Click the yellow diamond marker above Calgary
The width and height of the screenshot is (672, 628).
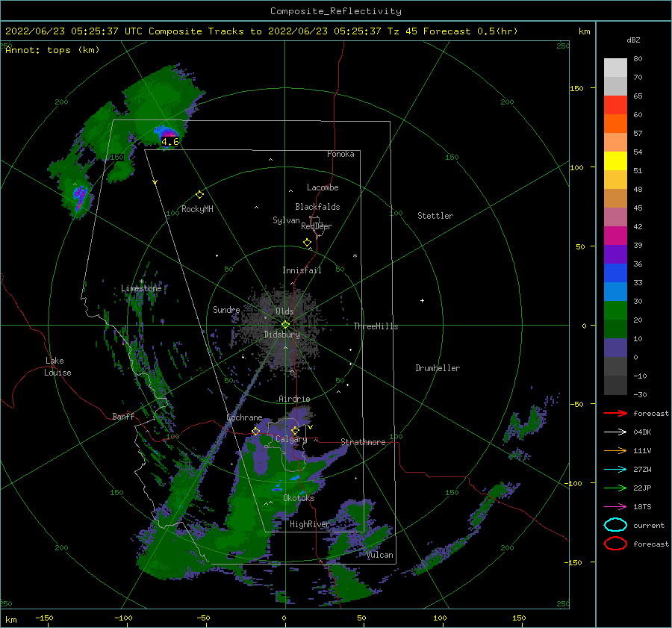[x=295, y=430]
